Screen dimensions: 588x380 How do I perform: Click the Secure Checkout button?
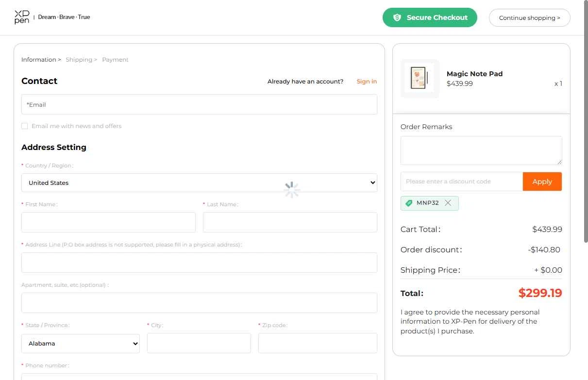(430, 17)
